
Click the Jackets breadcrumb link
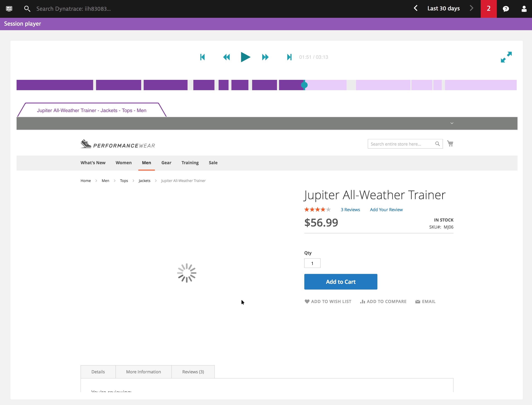[x=144, y=181]
